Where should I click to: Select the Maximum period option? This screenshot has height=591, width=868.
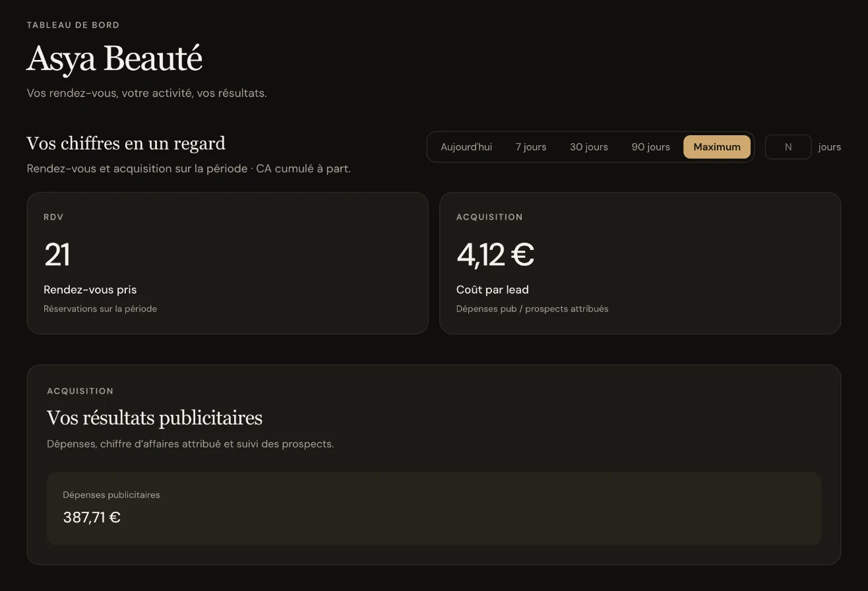tap(717, 147)
